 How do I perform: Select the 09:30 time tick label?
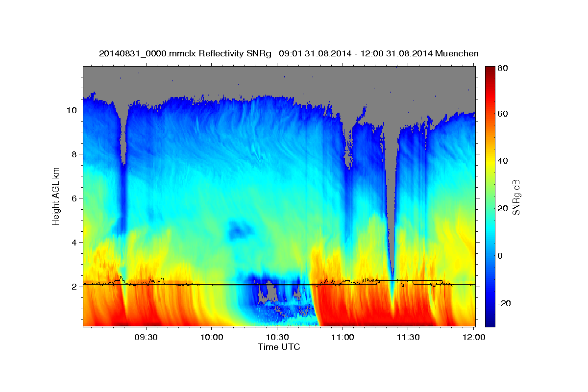[146, 337]
